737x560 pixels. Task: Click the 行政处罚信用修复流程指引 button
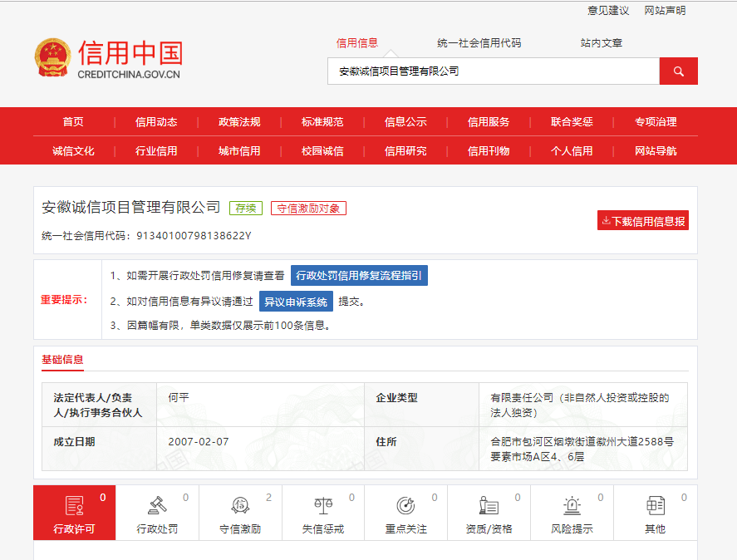pyautogui.click(x=359, y=276)
